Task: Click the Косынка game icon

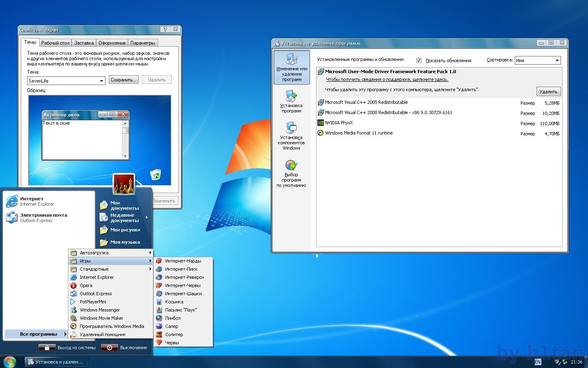Action: point(159,302)
